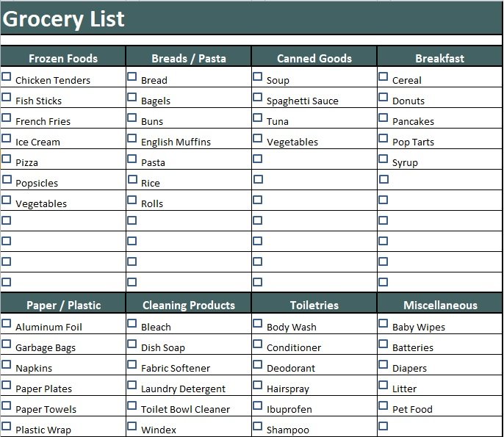Mark the Tuna checkbox
Image resolution: width=504 pixels, height=437 pixels.
tap(257, 118)
